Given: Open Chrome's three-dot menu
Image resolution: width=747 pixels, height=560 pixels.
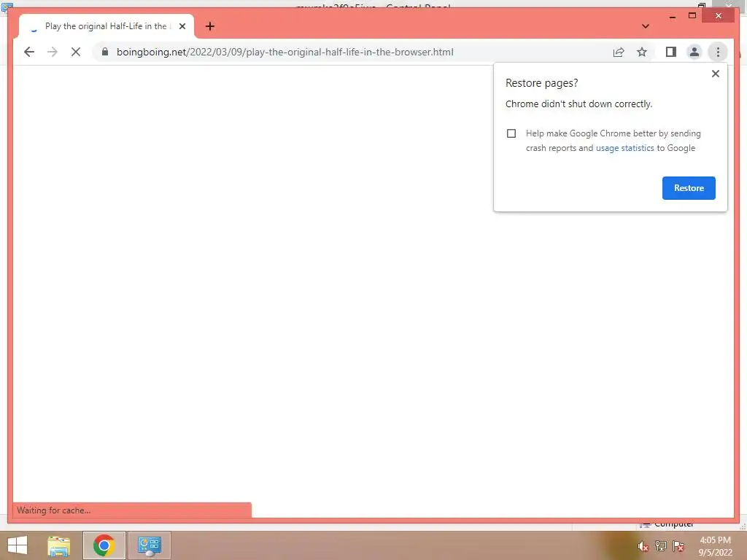Looking at the screenshot, I should (718, 52).
